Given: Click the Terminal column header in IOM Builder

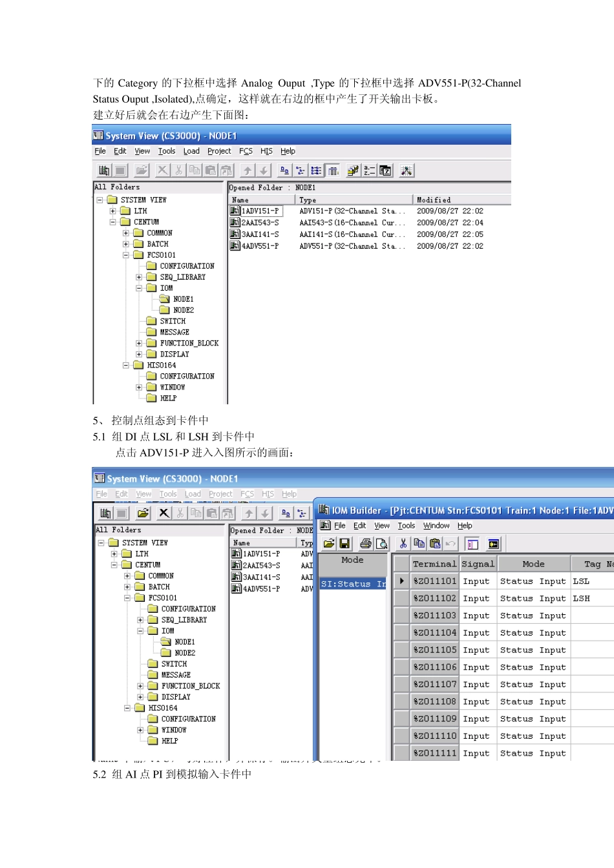Looking at the screenshot, I should (x=434, y=564).
